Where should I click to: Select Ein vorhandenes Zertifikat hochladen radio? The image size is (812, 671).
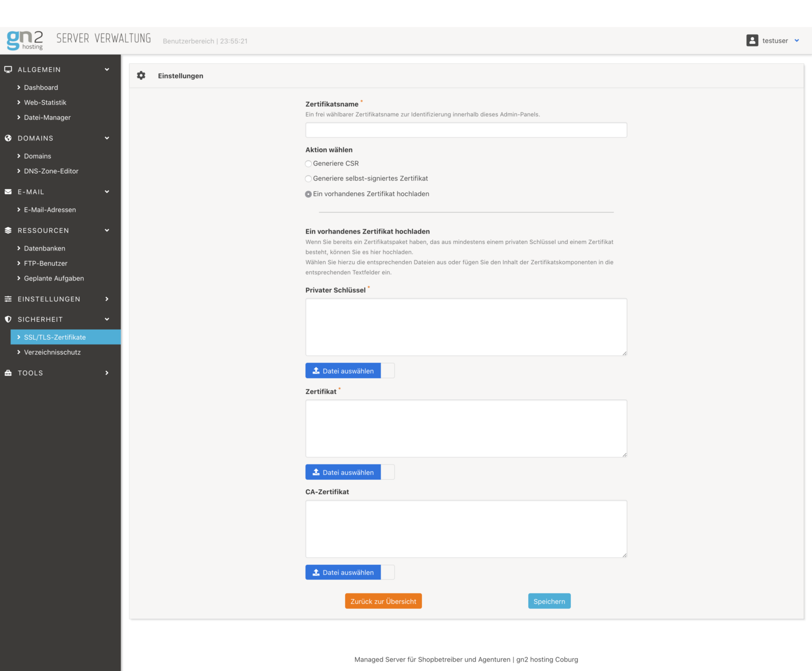tap(309, 194)
